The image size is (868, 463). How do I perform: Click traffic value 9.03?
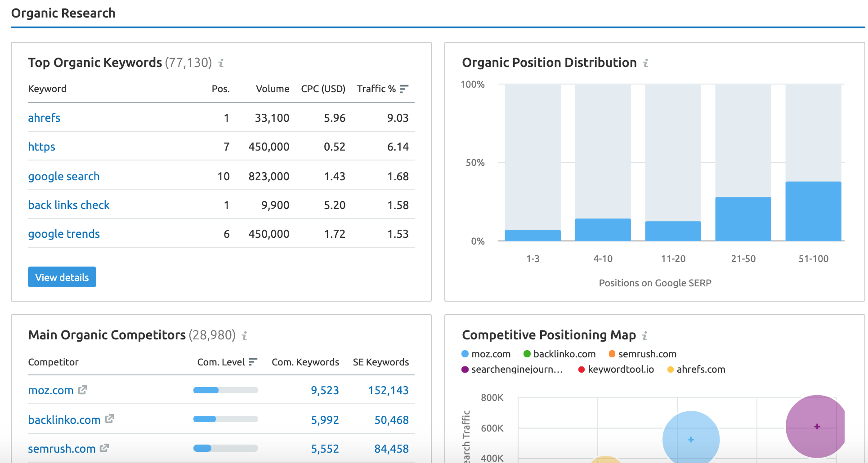398,118
